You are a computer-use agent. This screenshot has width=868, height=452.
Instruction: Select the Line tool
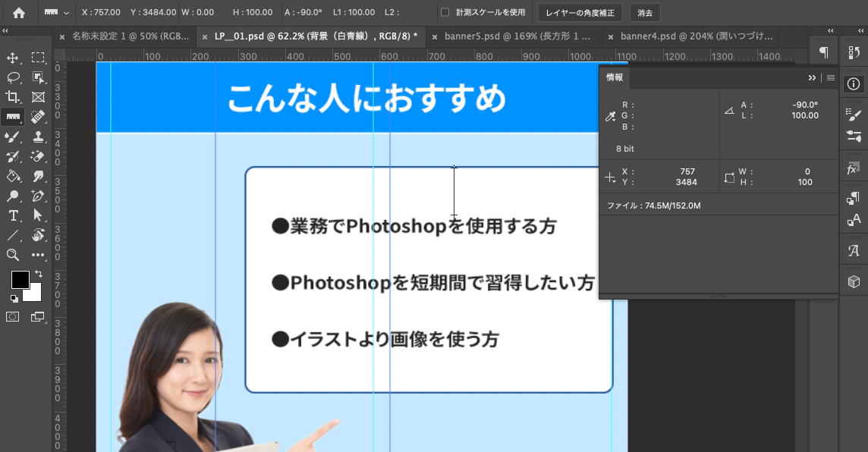click(13, 235)
